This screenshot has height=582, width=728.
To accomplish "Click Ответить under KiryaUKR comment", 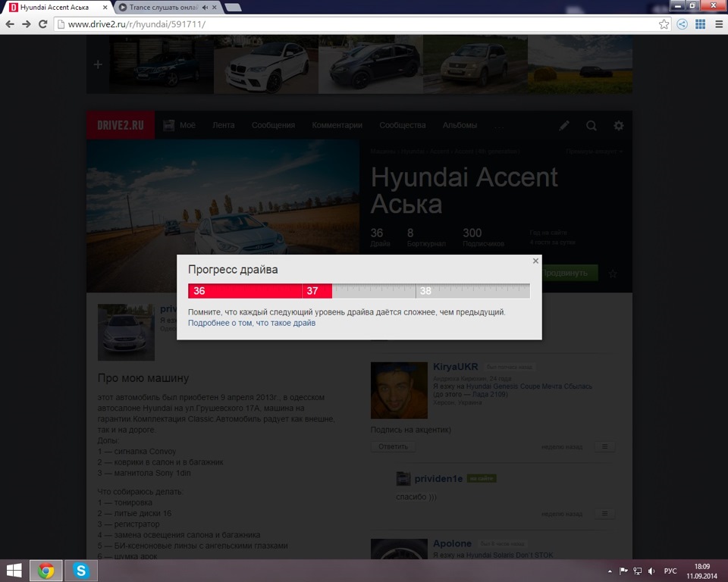I will pos(393,446).
